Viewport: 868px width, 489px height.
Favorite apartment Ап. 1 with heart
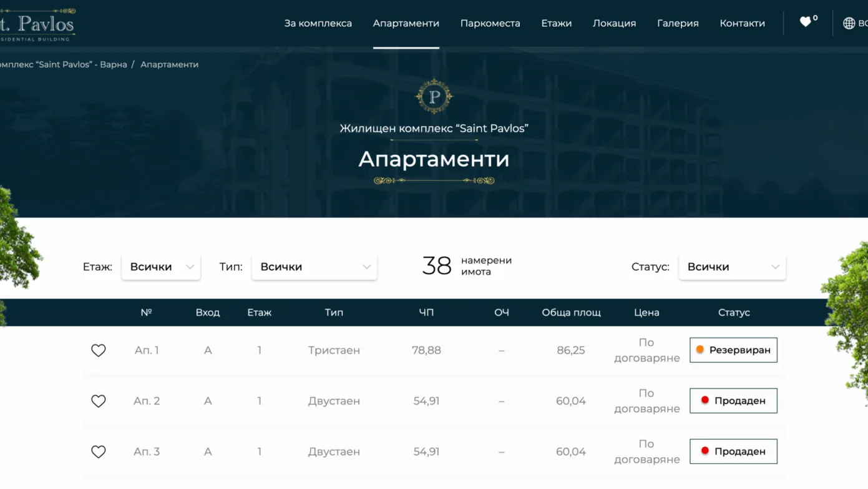pyautogui.click(x=99, y=350)
